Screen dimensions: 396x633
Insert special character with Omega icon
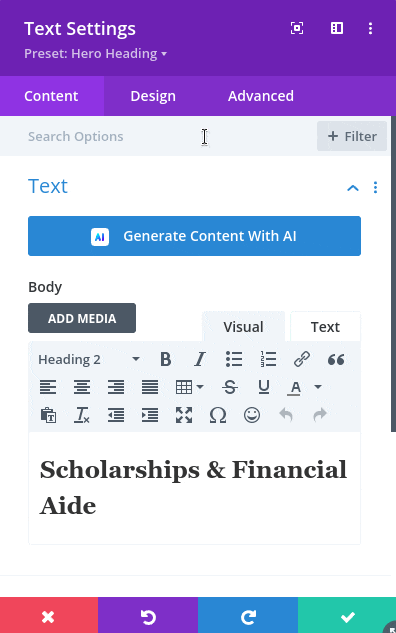pyautogui.click(x=218, y=415)
